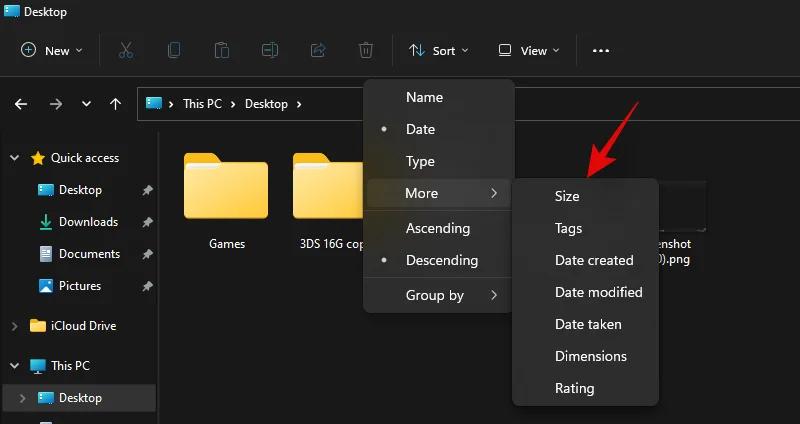Expand Desktop node under This PC
800x424 pixels.
[22, 398]
